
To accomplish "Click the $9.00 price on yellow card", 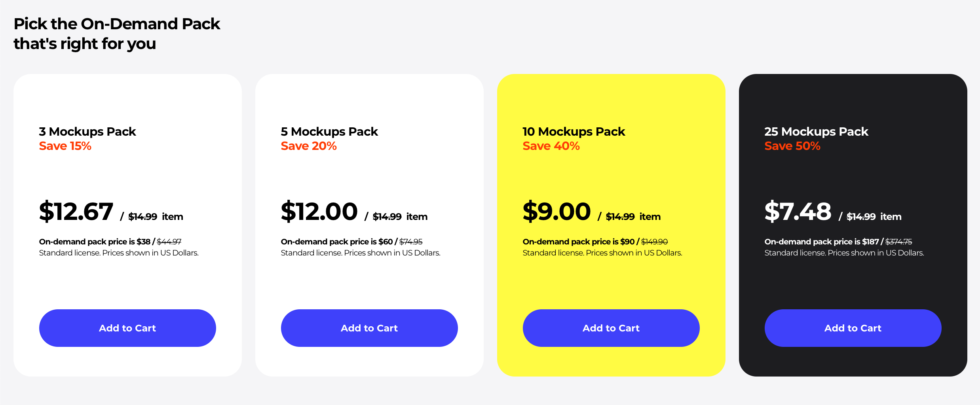I will tap(556, 212).
